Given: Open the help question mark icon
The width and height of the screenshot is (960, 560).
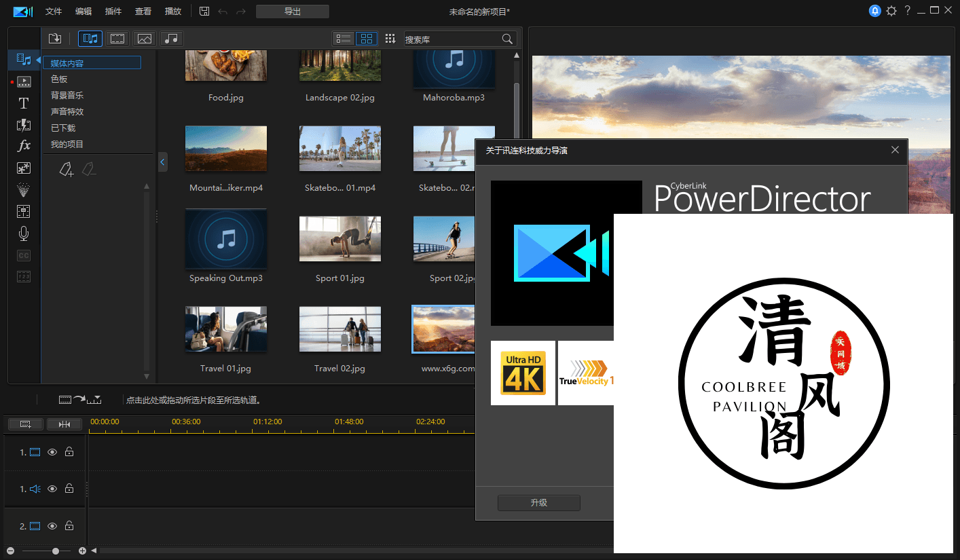Looking at the screenshot, I should tap(907, 11).
